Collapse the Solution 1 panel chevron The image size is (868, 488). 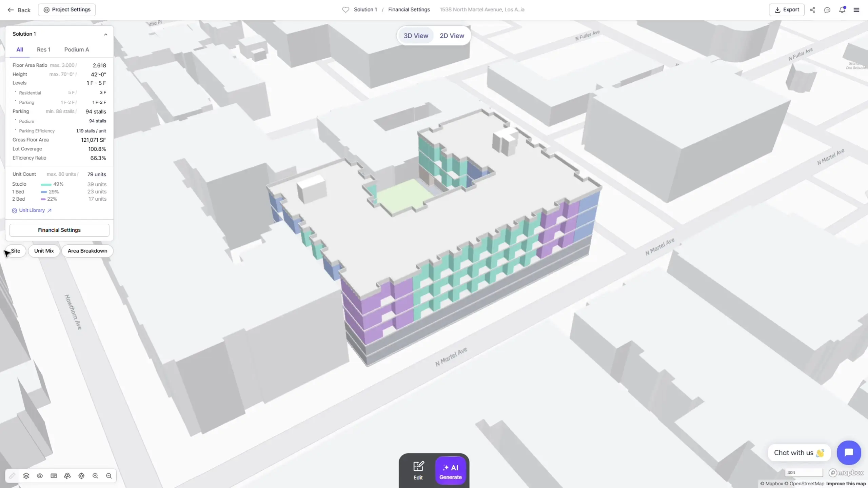(x=105, y=34)
